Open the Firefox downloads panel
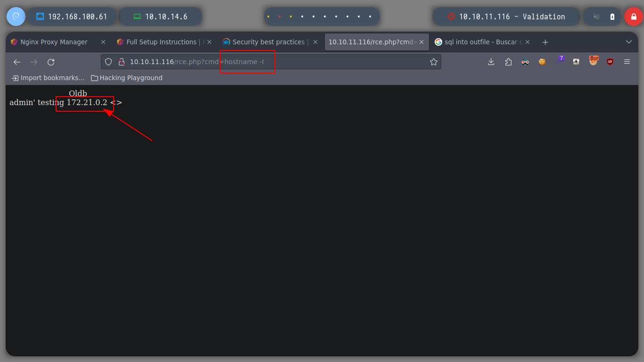644x362 pixels. click(x=491, y=62)
